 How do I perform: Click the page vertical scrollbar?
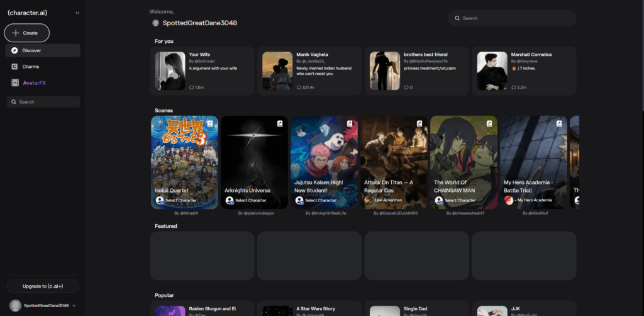(x=642, y=55)
